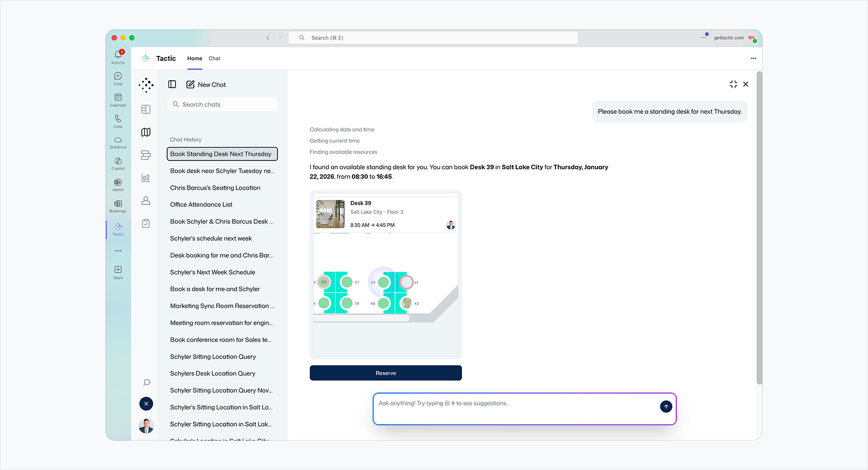Click the Desk 39 photo thumbnail
This screenshot has height=470, width=868.
pyautogui.click(x=330, y=214)
